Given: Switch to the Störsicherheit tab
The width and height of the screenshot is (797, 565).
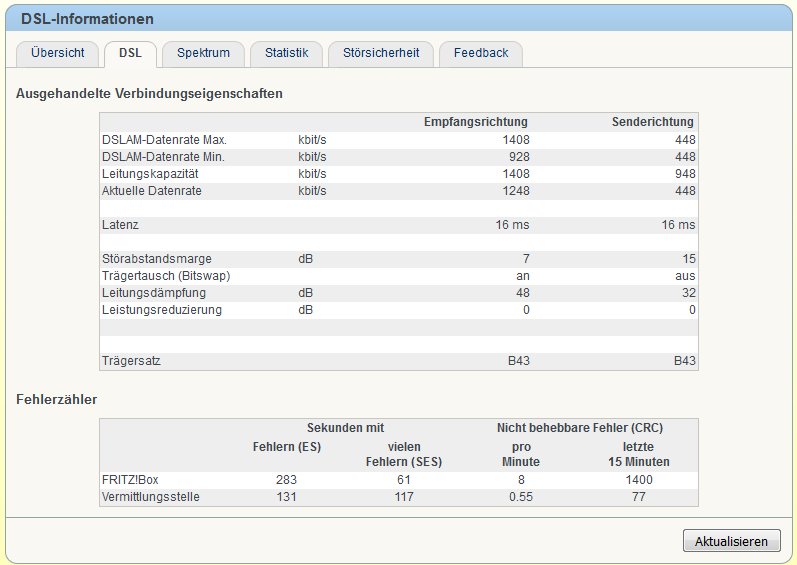Looking at the screenshot, I should coord(381,53).
